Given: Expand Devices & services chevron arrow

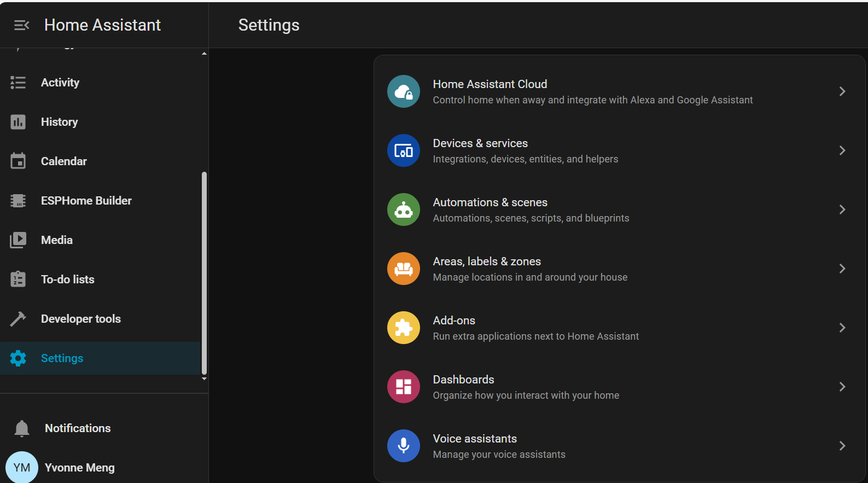Looking at the screenshot, I should tap(842, 150).
